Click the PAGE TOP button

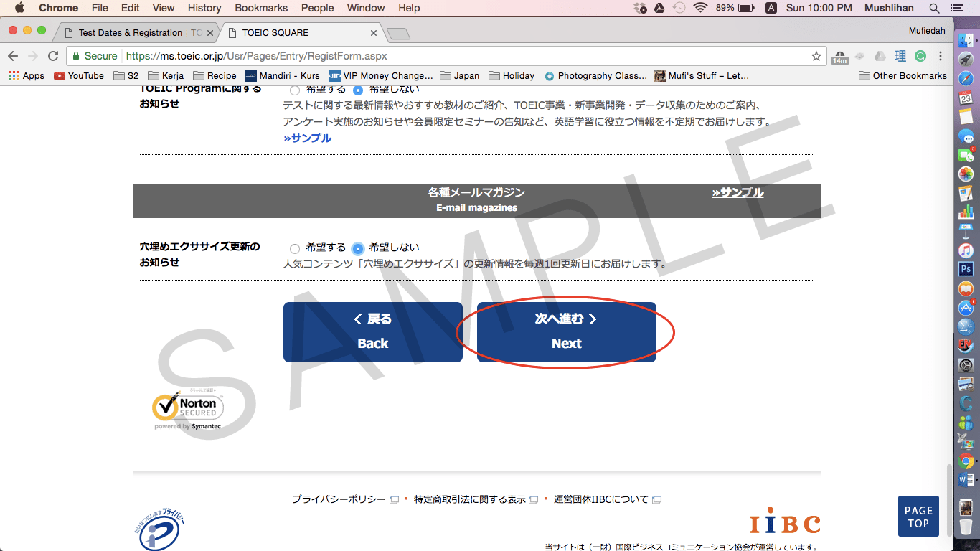[918, 517]
